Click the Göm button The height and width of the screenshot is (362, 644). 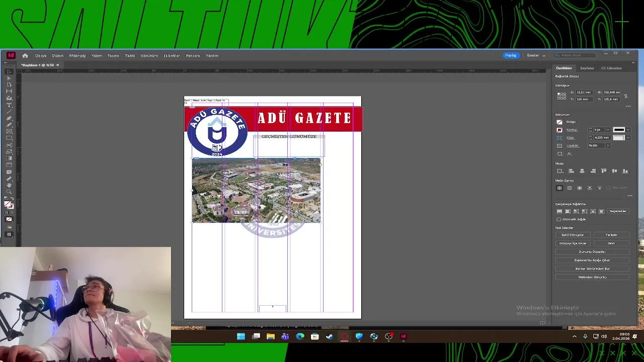(x=611, y=243)
